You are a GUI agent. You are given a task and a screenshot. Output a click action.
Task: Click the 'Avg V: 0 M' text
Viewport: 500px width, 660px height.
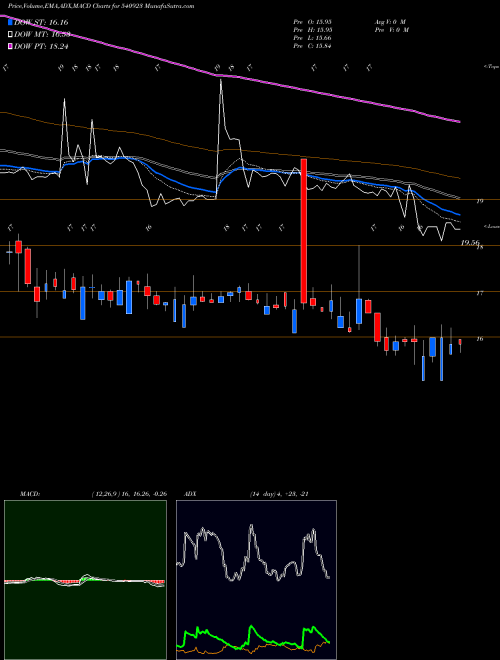[x=390, y=22]
